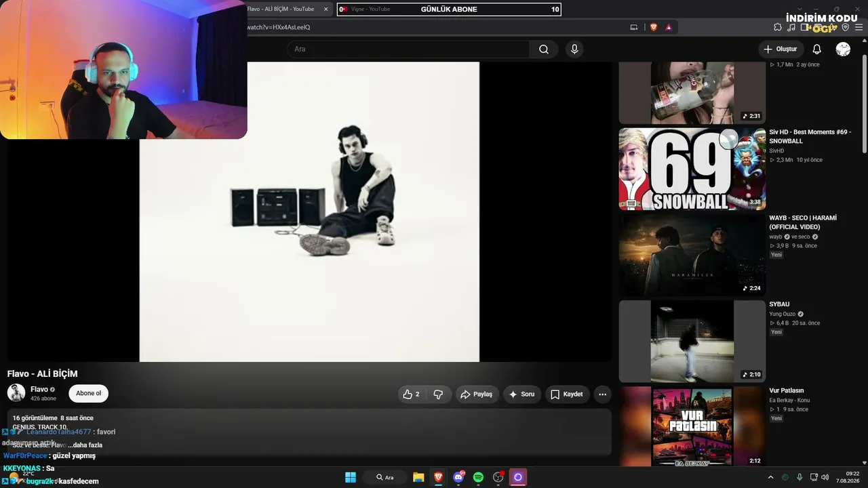Click the Windows taskbar 'Ara' search box

click(384, 477)
